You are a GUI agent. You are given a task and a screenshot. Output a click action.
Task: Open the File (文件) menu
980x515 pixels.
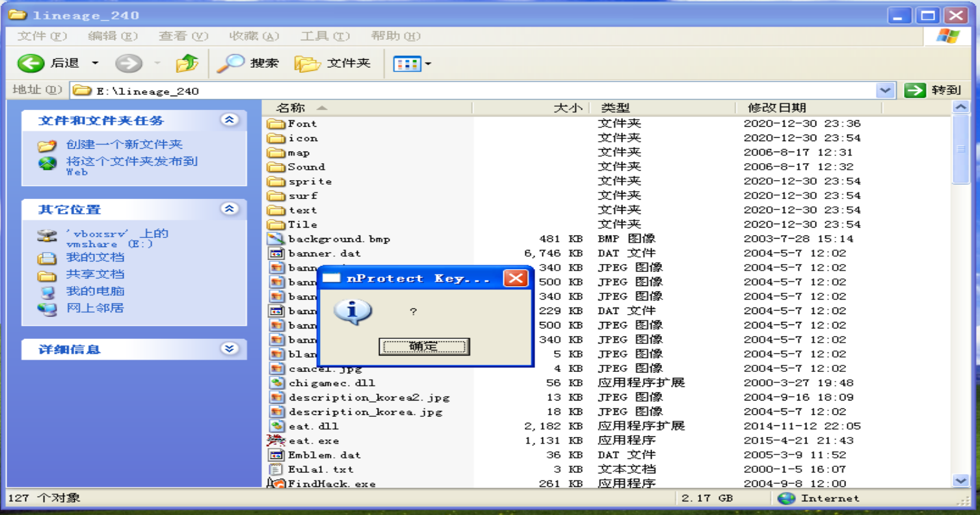point(42,36)
